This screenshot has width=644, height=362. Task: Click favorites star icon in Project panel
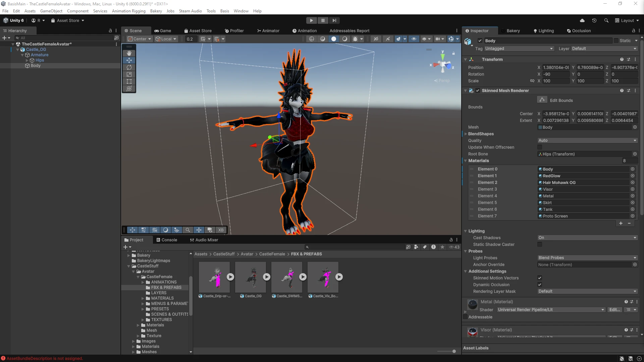[442, 247]
